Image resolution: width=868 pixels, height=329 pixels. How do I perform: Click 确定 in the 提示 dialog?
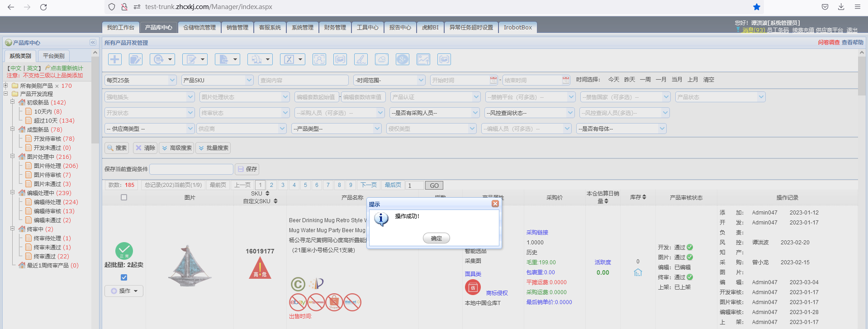436,238
